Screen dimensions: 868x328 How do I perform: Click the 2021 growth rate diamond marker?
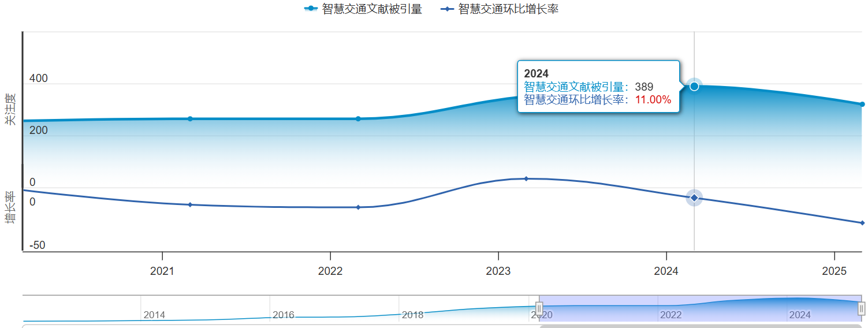click(190, 205)
